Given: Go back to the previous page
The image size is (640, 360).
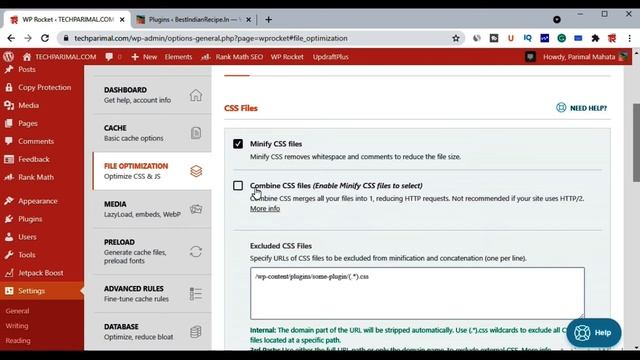Looking at the screenshot, I should pos(11,38).
